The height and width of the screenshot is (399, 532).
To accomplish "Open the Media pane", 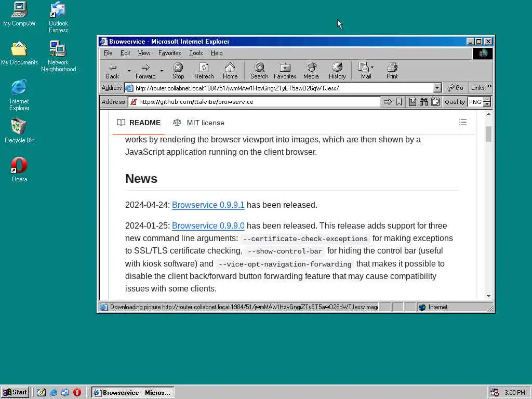I will (311, 71).
